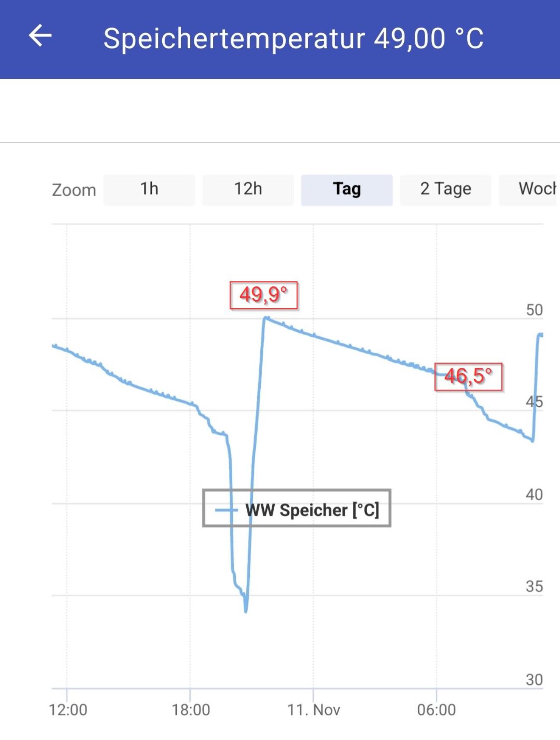Click the 06:00 time axis label
The image size is (560, 740).
[x=437, y=710]
